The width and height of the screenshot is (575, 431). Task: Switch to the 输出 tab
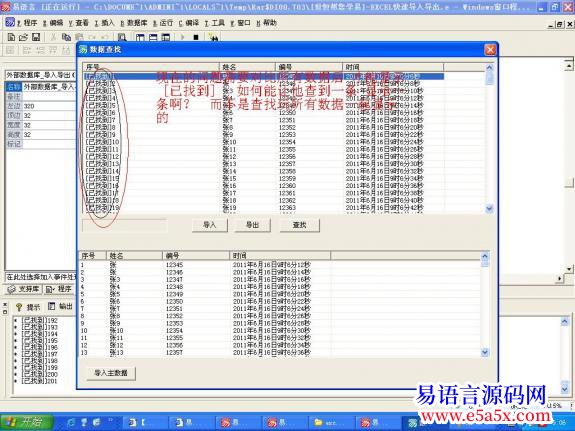point(61,307)
